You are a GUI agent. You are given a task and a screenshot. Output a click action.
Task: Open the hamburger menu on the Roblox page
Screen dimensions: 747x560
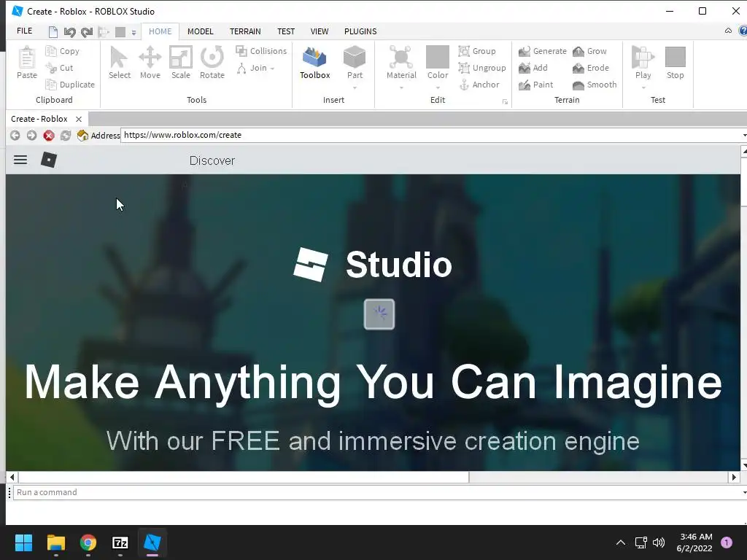(20, 160)
